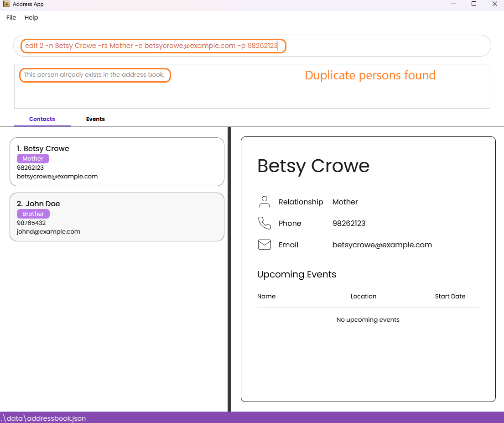Click the Address App title bar icon
The width and height of the screenshot is (504, 423).
6,4
